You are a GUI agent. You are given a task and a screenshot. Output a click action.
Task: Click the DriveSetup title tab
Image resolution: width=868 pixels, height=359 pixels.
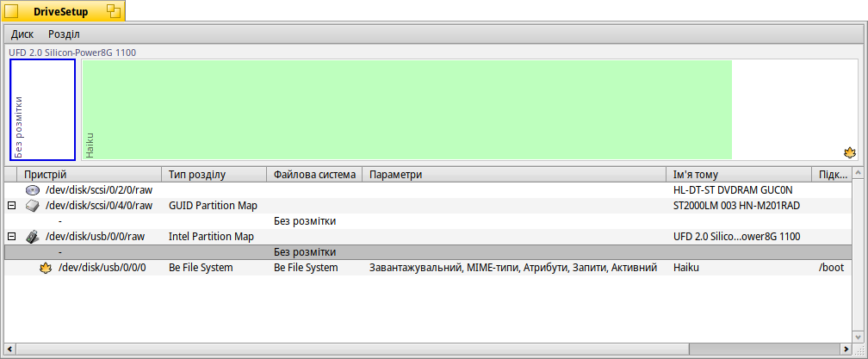pos(63,11)
